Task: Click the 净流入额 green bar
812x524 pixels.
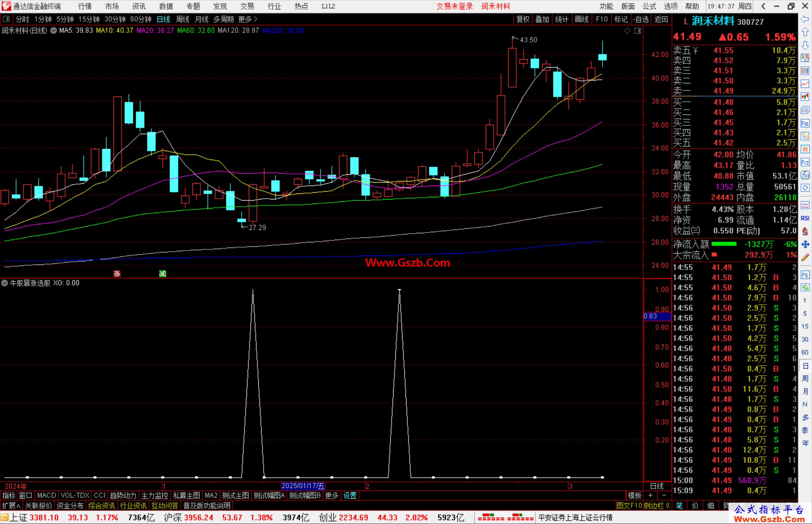Action: 724,244
